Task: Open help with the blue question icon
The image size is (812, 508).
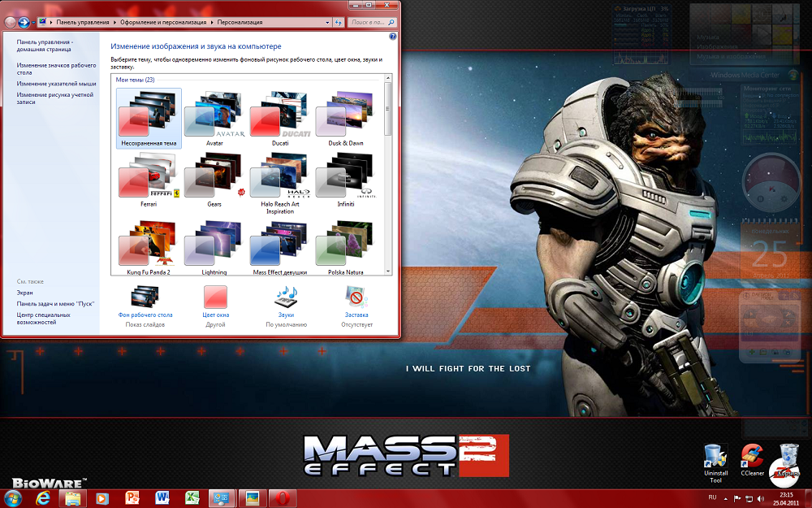Action: (x=392, y=37)
